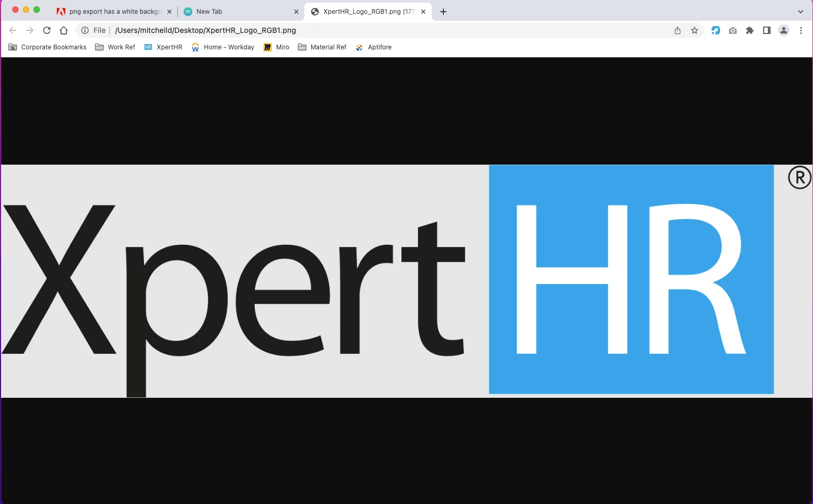Open a new tab with the plus button
Viewport: 813px width, 504px height.
[443, 11]
